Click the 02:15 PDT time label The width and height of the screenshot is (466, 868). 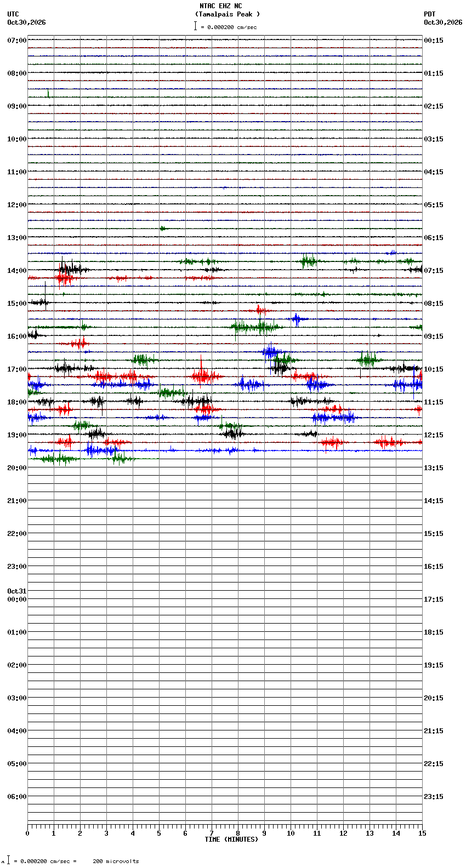(x=434, y=106)
